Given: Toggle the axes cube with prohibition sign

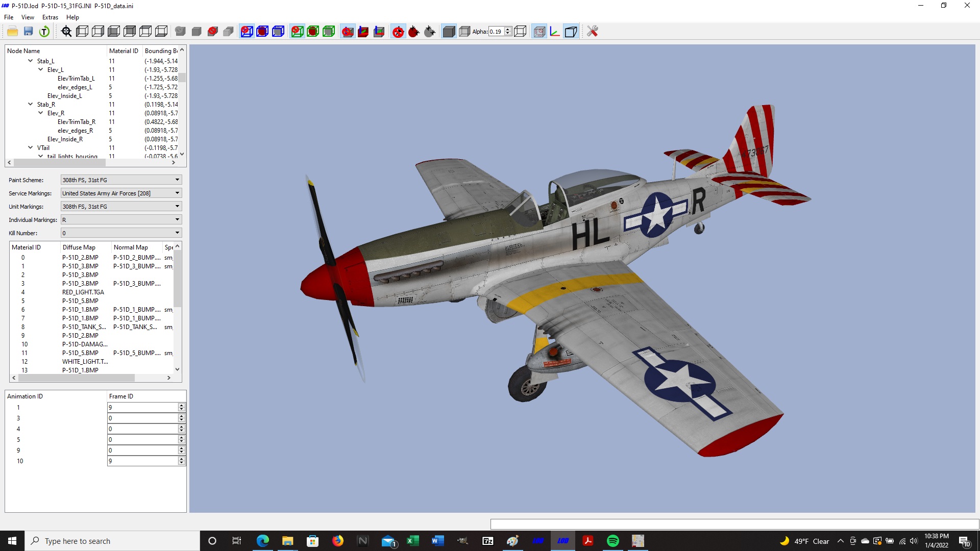Looking at the screenshot, I should 348,32.
